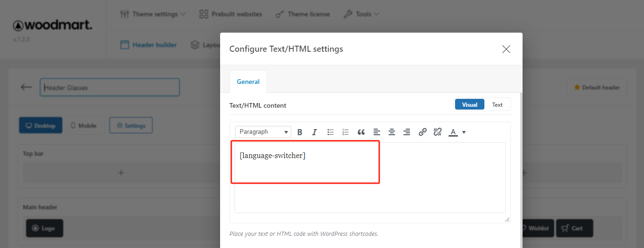Image resolution: width=644 pixels, height=248 pixels.
Task: Apply blockquote formatting
Action: 361,132
